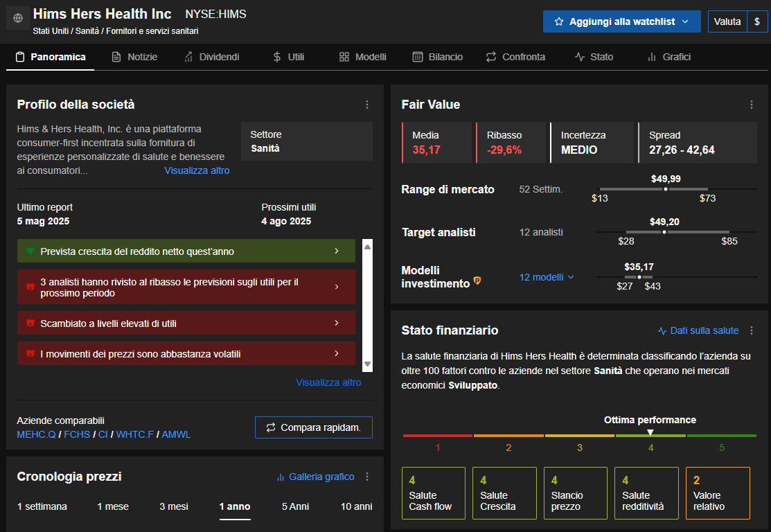771x532 pixels.
Task: Open three-dot menu of Cronologia prezzi
Action: 367,477
